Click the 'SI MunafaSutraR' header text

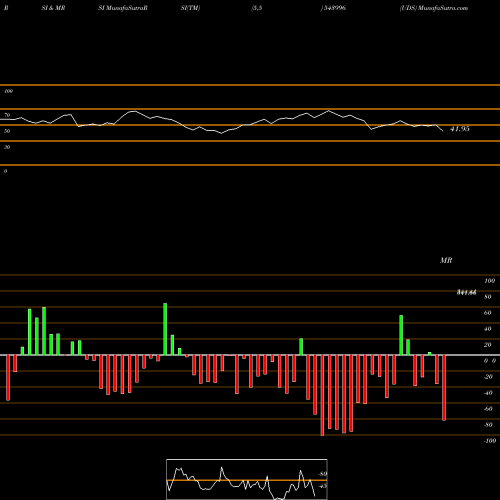coord(123,8)
